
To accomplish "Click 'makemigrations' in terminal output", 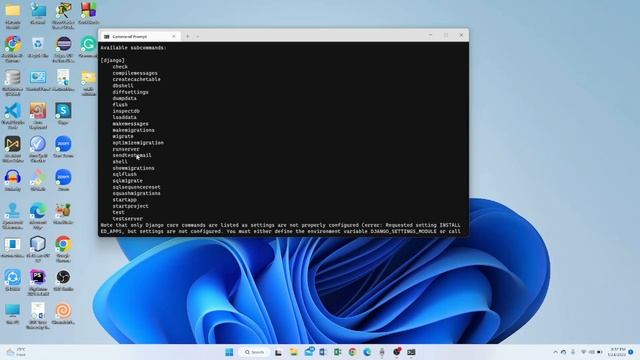I will click(133, 130).
